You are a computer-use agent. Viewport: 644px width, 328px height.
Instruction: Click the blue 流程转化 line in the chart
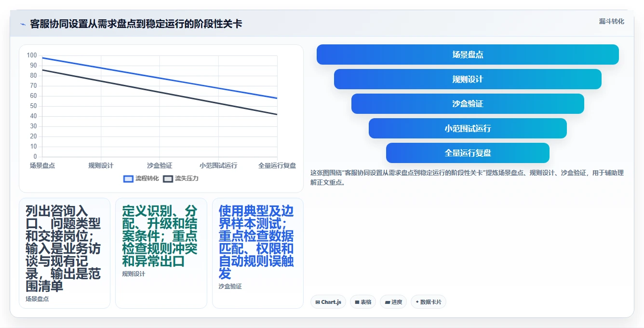[160, 78]
